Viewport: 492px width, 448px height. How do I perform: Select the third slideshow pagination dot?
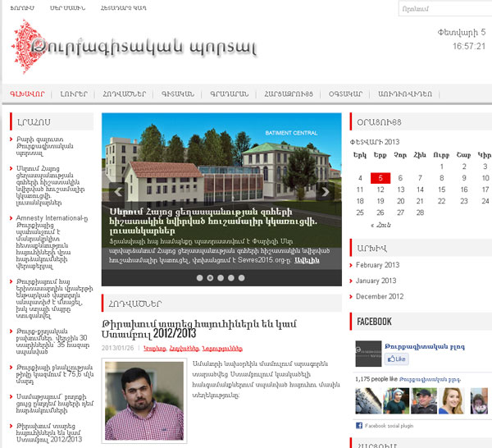tap(221, 277)
